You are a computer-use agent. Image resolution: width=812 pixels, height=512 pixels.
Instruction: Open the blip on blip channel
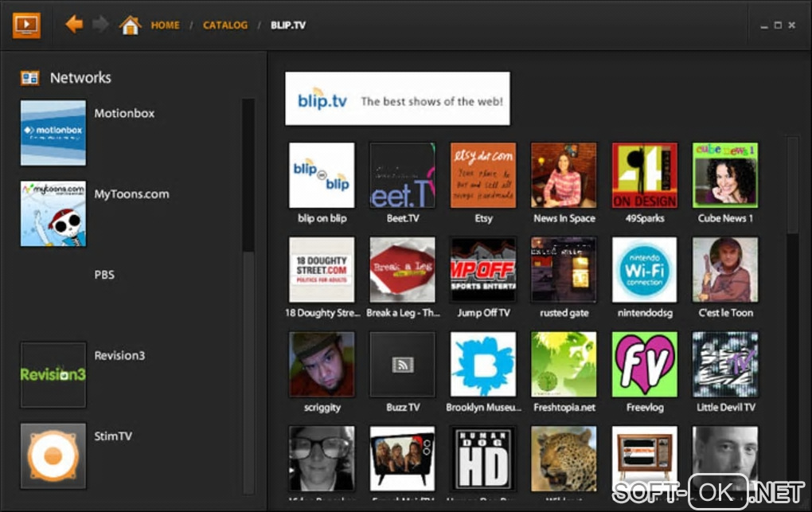(x=322, y=175)
